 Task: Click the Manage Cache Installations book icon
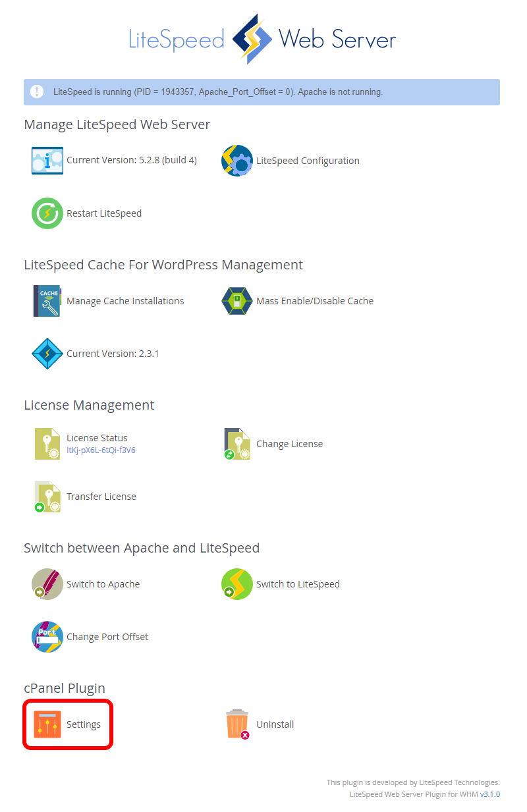pos(47,301)
